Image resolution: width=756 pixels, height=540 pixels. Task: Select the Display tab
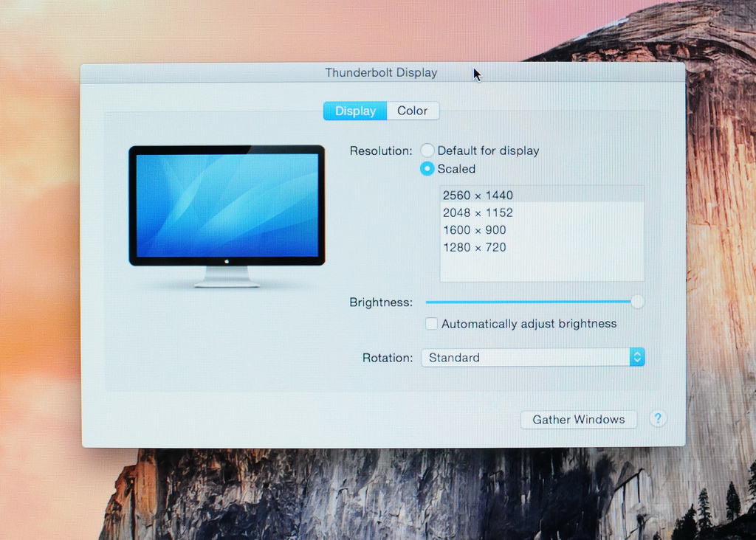point(355,111)
